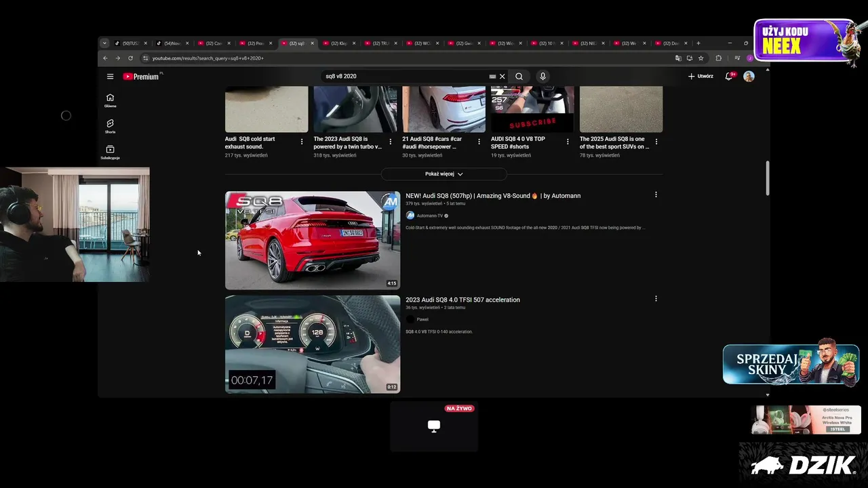
Task: Open more options for 2023 Audi SQ8 acceleration video
Action: coord(656,298)
